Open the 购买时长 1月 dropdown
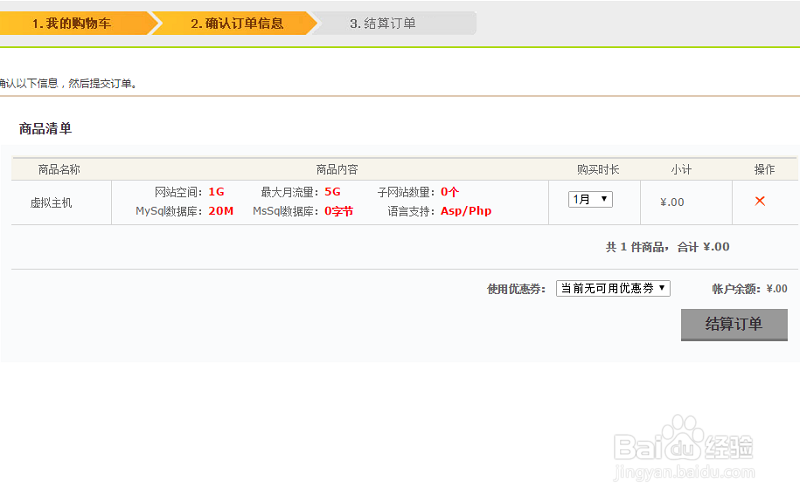 pos(590,199)
